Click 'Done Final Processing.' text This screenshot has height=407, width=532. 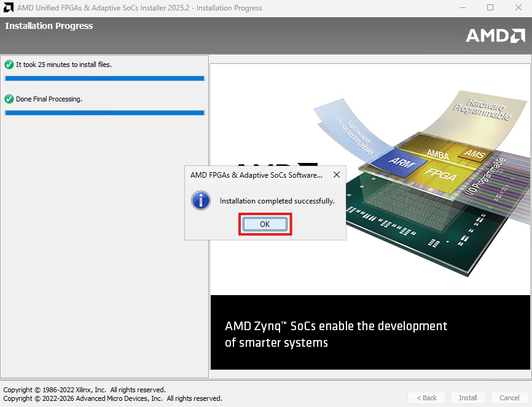click(x=49, y=99)
